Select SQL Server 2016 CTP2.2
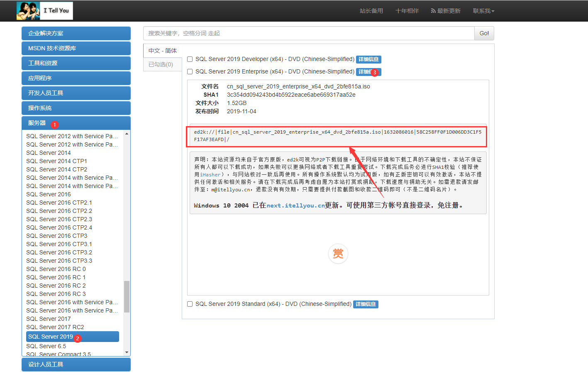 coord(59,211)
